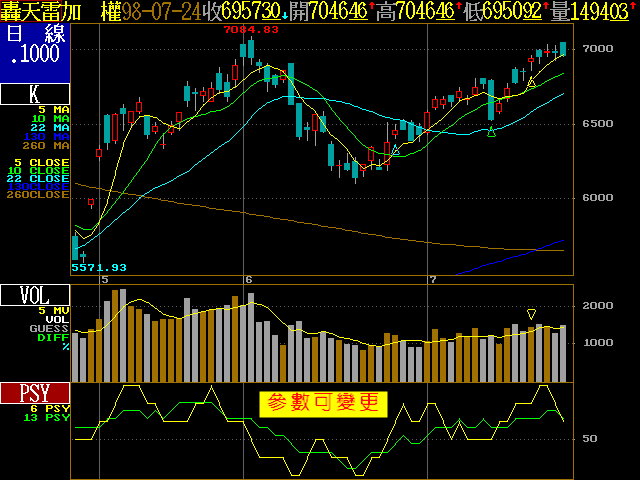Click the red up arrow after 量149403
The image size is (640, 480).
pos(634,8)
